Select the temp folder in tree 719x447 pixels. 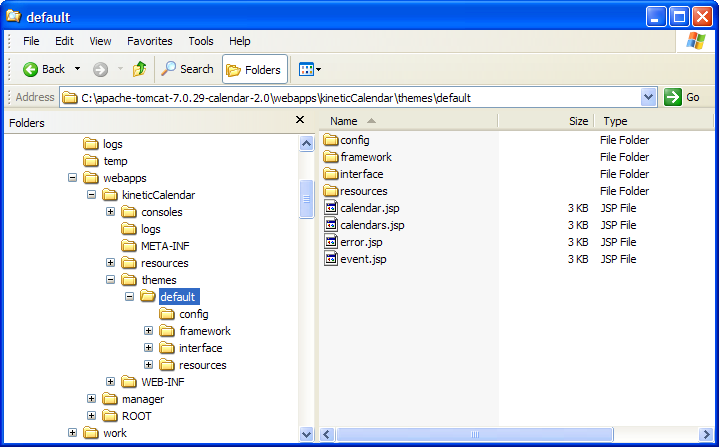point(105,161)
